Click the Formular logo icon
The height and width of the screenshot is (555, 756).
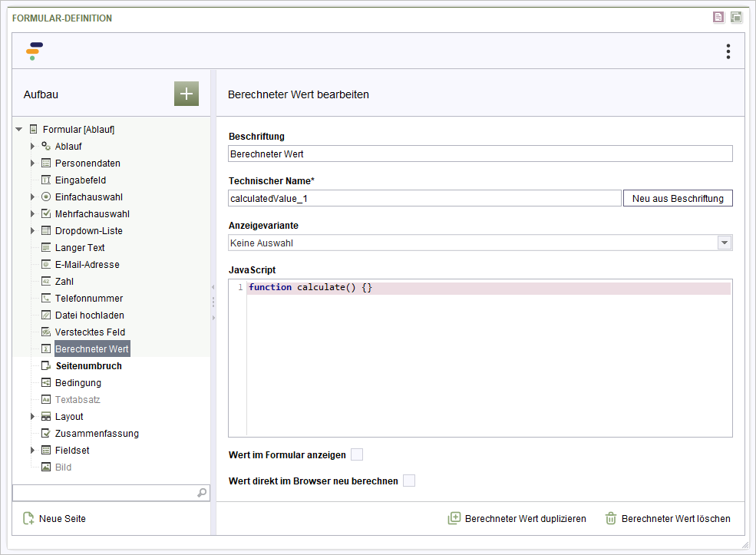click(x=35, y=51)
